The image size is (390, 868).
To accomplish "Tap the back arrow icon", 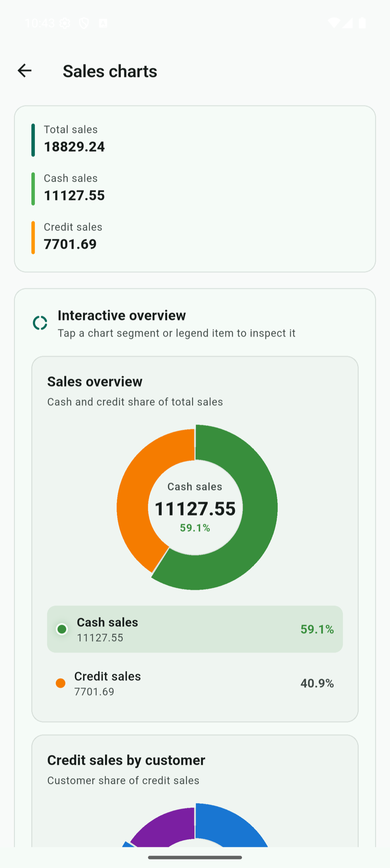I will (x=25, y=71).
